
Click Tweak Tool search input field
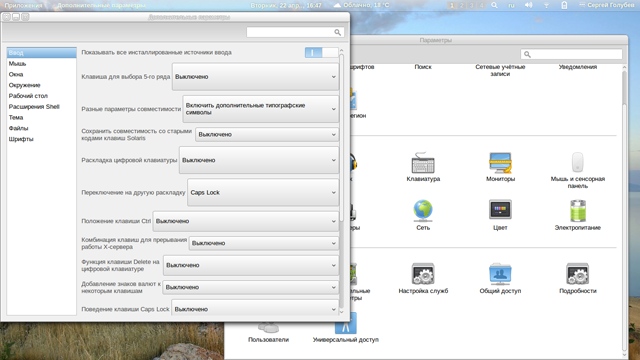click(x=296, y=32)
